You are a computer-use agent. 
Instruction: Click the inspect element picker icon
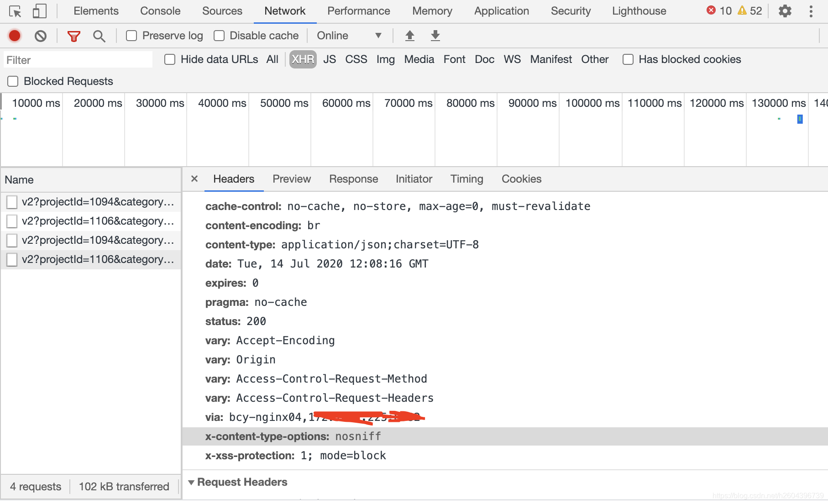15,11
